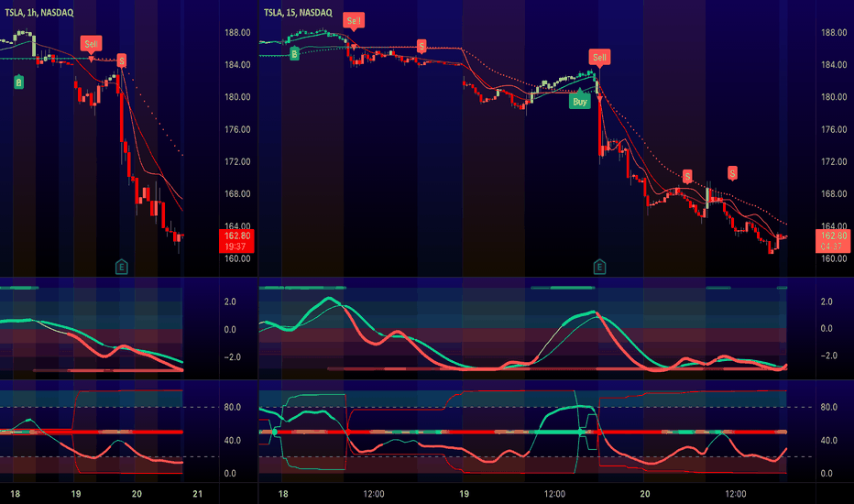Open the E earnings icon on the 1h chart
This screenshot has height=504, width=854.
(x=122, y=267)
